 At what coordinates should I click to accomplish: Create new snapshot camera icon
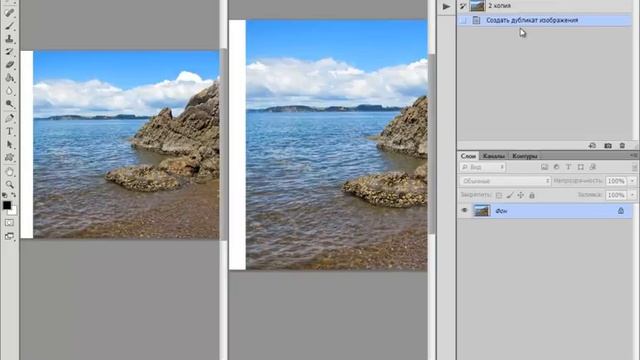click(608, 146)
